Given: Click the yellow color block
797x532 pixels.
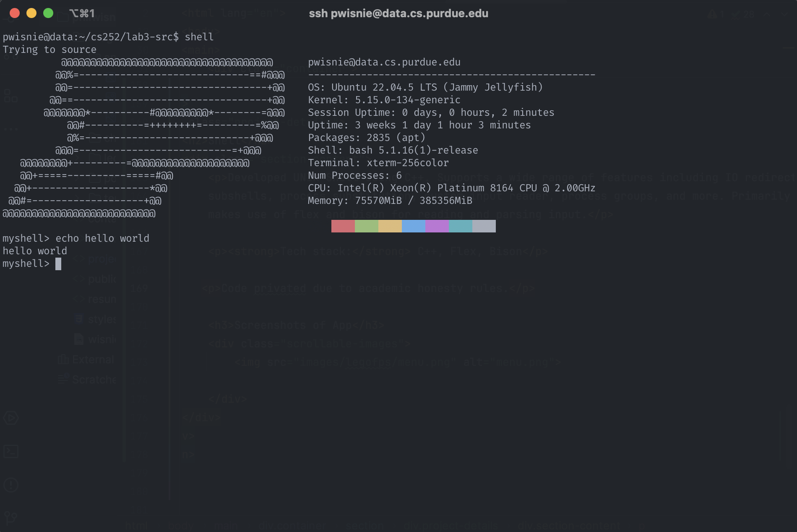Looking at the screenshot, I should click(x=390, y=226).
